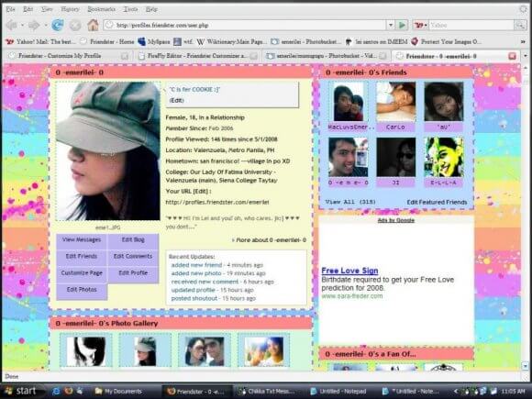Open the Wiktionary Main Page bookmark
The image size is (532, 399).
coord(231,41)
